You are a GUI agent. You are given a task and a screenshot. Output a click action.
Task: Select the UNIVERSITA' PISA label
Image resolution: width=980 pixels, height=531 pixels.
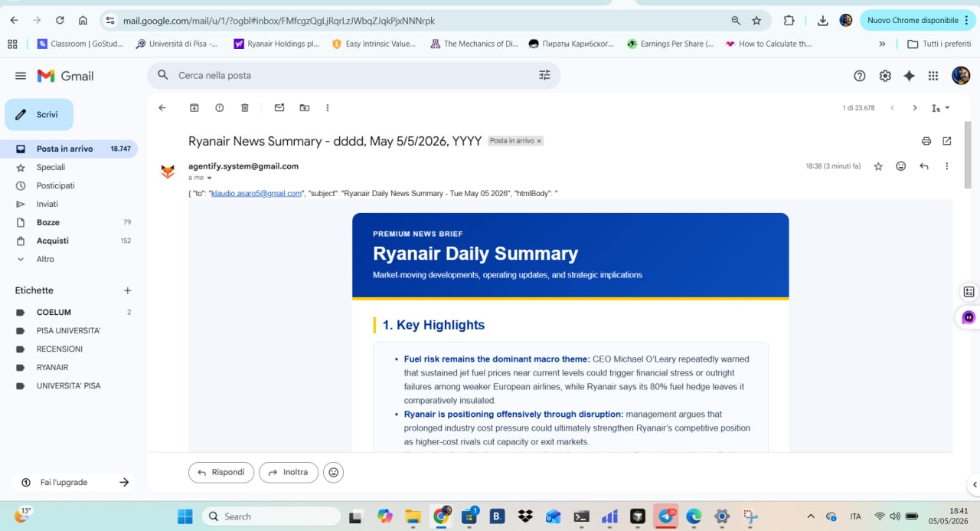pyautogui.click(x=69, y=385)
